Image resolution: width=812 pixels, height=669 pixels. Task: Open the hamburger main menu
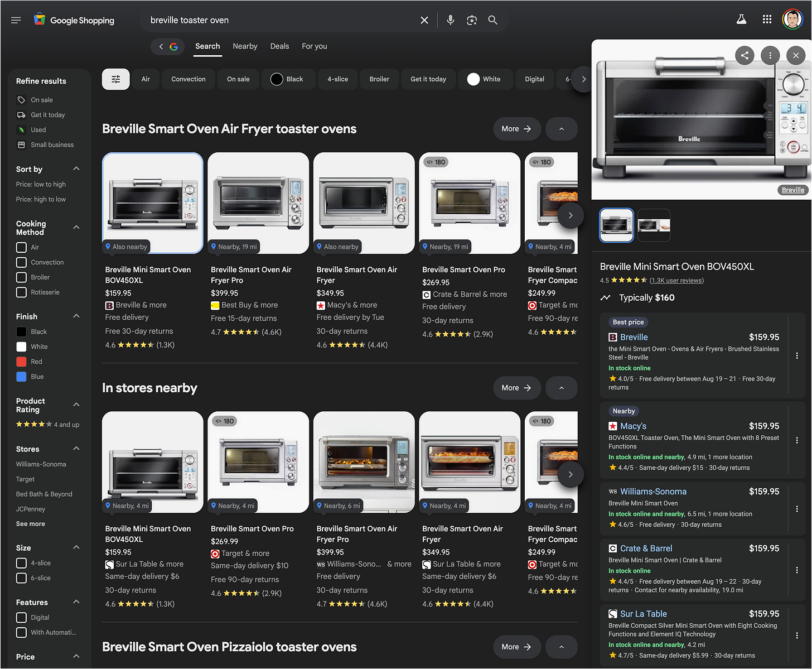point(16,20)
